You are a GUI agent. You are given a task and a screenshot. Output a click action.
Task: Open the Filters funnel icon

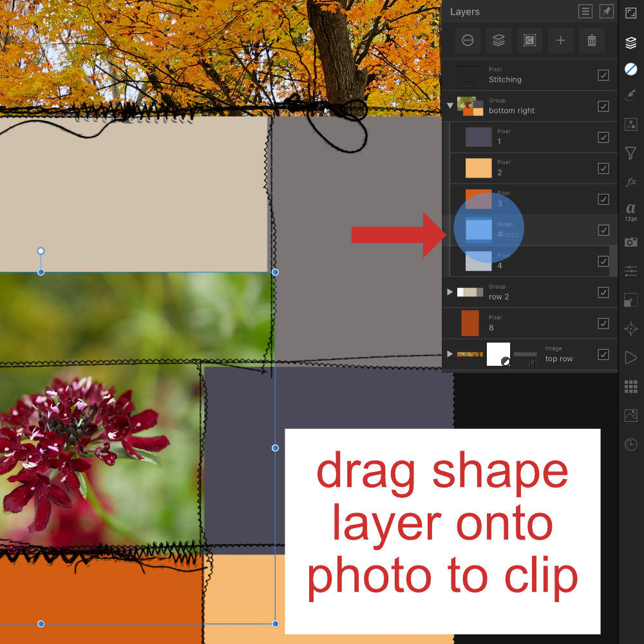click(x=631, y=153)
